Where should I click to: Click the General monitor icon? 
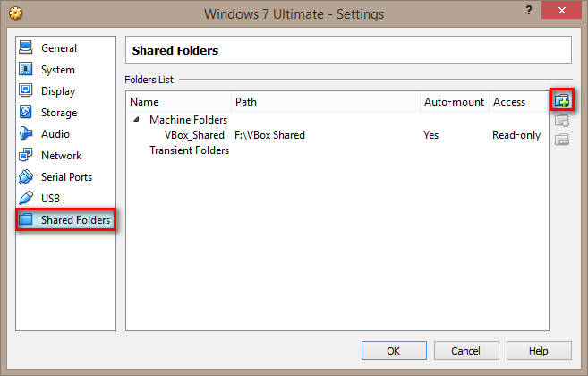(25, 47)
